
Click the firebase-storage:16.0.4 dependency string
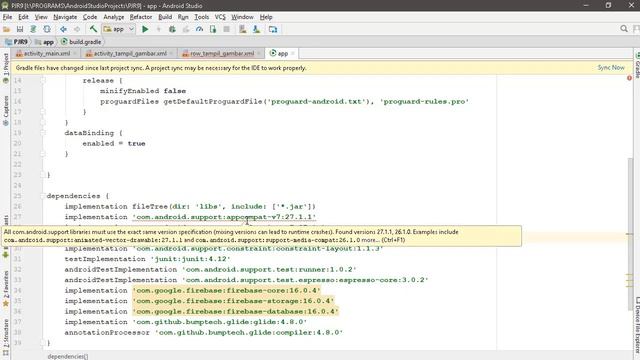coord(233,301)
